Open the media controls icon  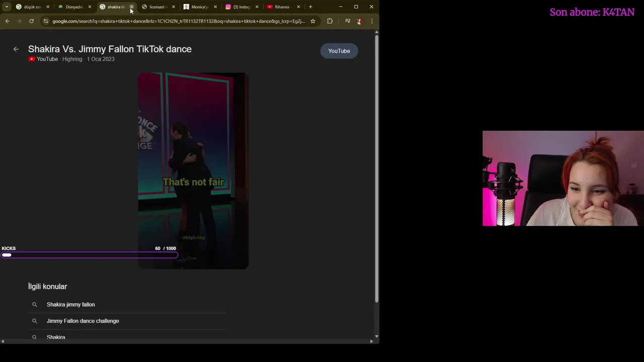pos(348,21)
